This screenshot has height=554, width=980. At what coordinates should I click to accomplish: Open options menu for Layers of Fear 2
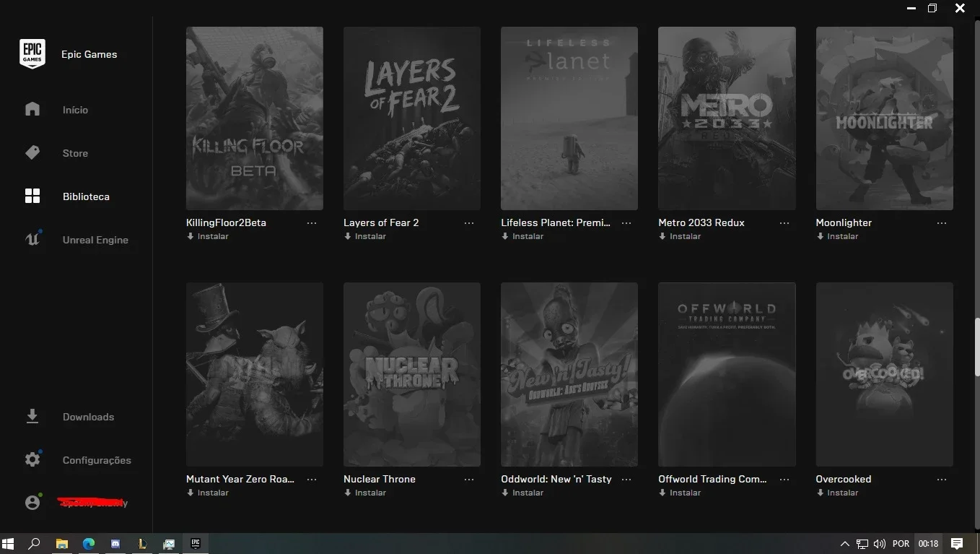[469, 223]
